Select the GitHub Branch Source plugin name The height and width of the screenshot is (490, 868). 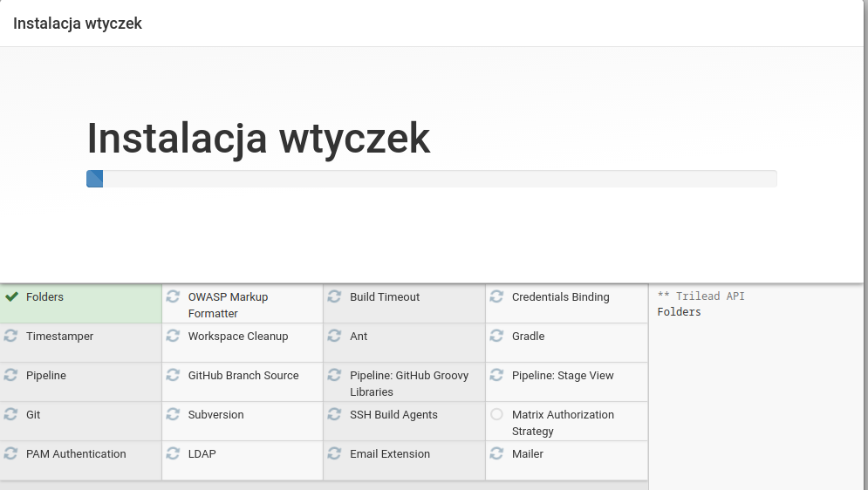point(243,376)
